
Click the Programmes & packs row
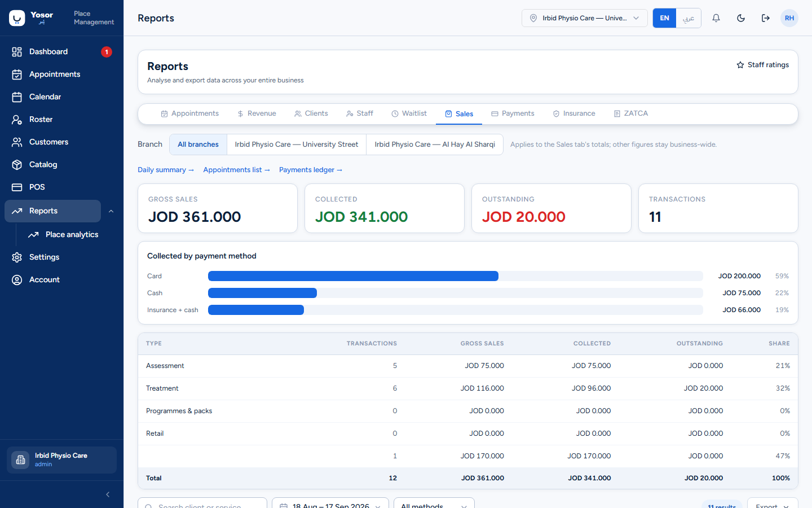468,411
